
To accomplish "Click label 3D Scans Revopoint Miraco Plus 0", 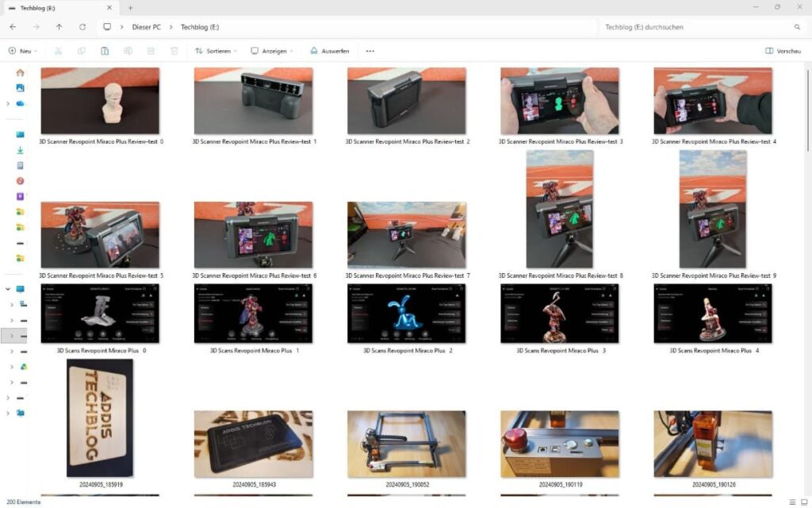I will point(101,350).
